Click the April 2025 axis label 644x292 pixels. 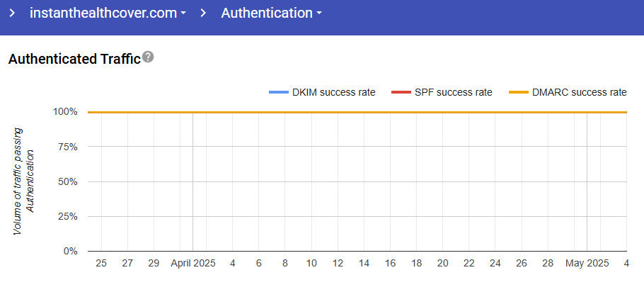[x=192, y=263]
